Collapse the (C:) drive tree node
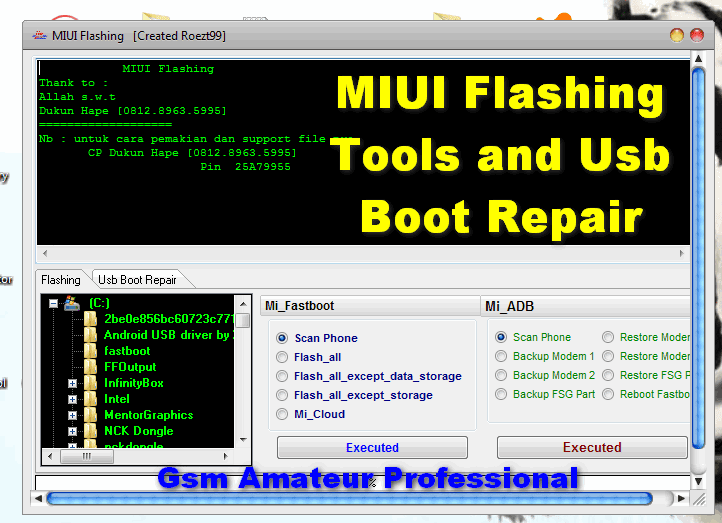The height and width of the screenshot is (523, 722). pyautogui.click(x=53, y=303)
